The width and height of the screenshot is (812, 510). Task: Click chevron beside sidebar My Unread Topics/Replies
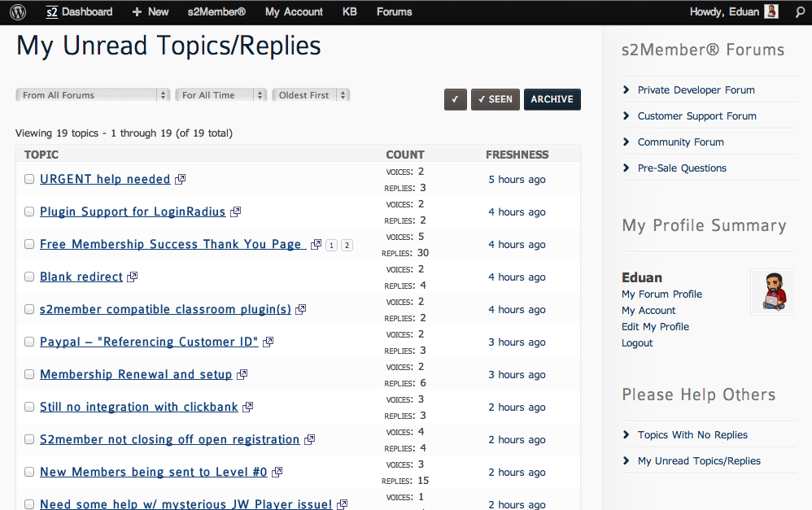(x=626, y=460)
